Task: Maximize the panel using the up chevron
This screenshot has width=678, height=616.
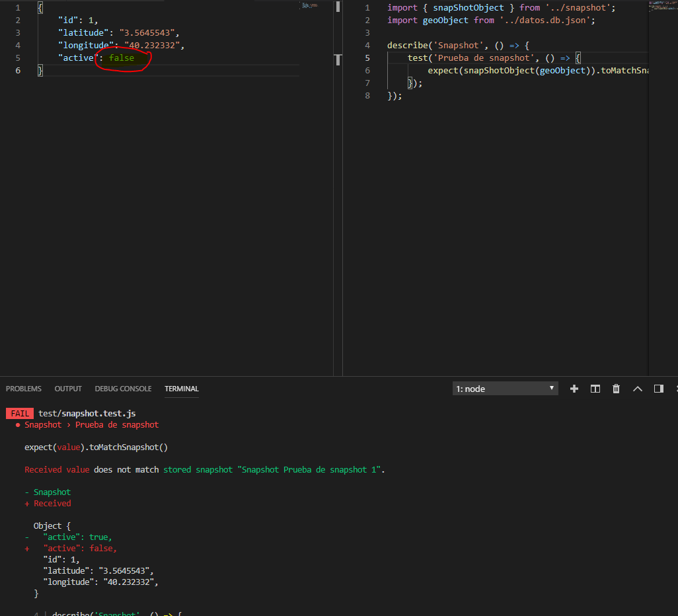Action: [x=637, y=389]
